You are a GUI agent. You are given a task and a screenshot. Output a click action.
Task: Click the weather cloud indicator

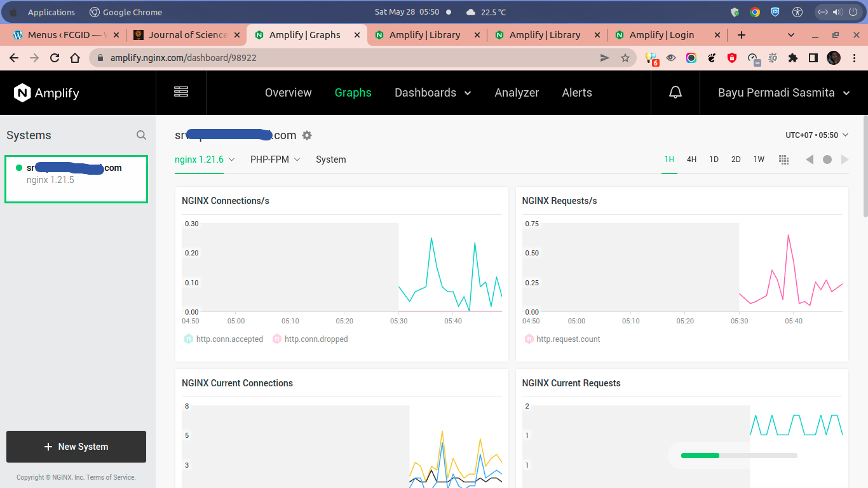(471, 12)
